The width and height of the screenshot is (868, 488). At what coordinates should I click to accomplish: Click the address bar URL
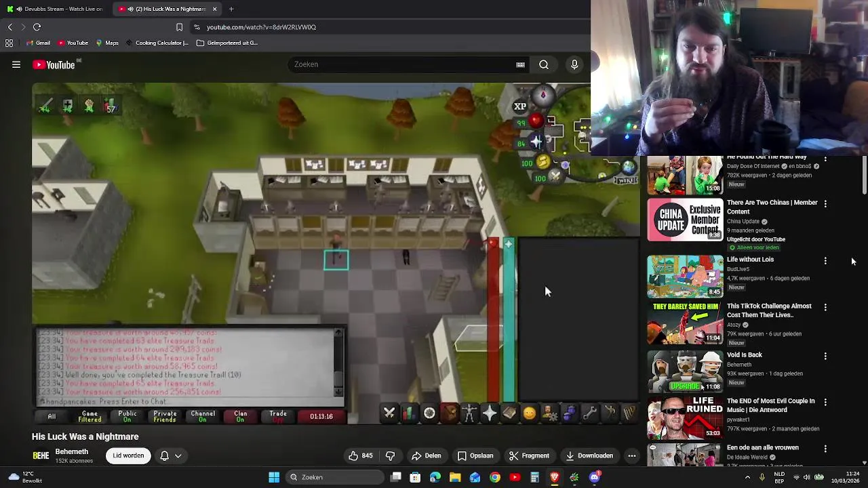point(261,27)
